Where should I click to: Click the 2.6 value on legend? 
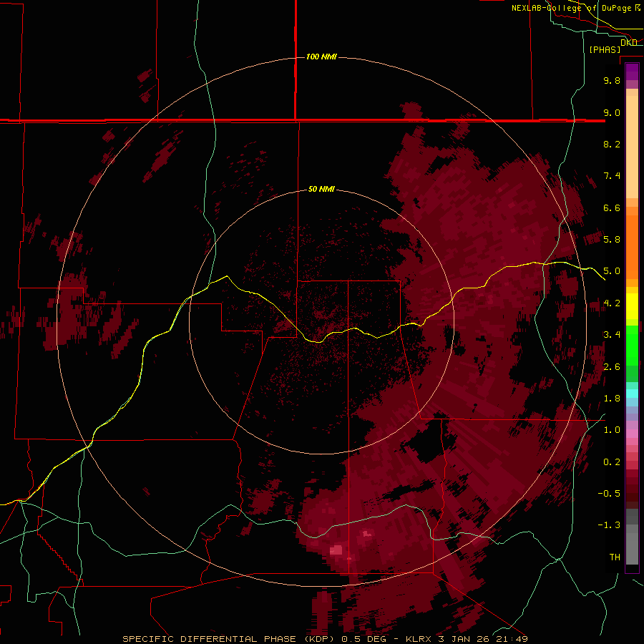click(612, 367)
